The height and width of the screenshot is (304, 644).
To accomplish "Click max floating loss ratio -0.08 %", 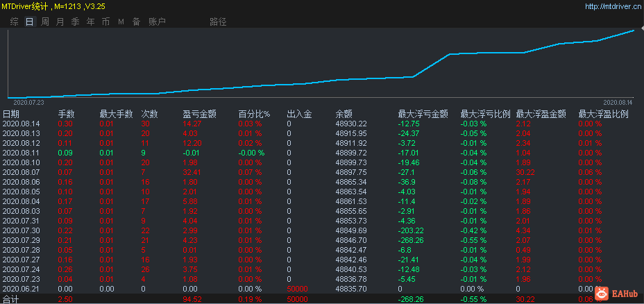I will [x=473, y=182].
